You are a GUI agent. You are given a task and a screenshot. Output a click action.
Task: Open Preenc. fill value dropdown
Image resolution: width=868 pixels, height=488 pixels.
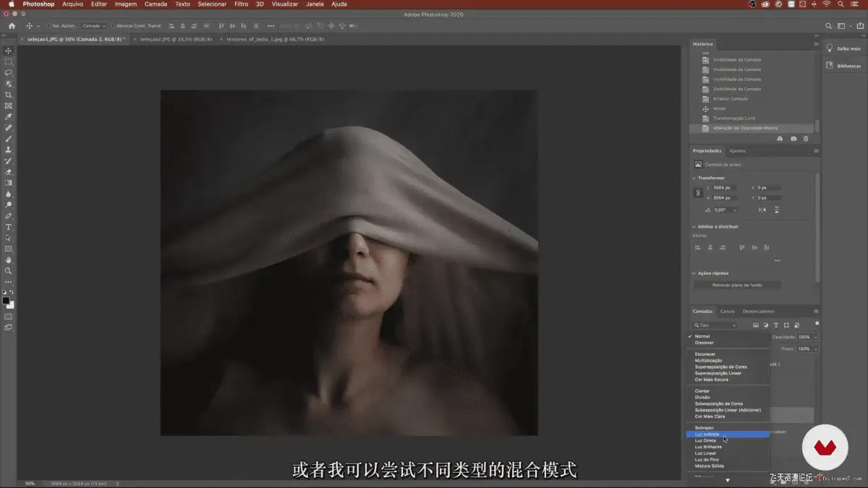[815, 348]
